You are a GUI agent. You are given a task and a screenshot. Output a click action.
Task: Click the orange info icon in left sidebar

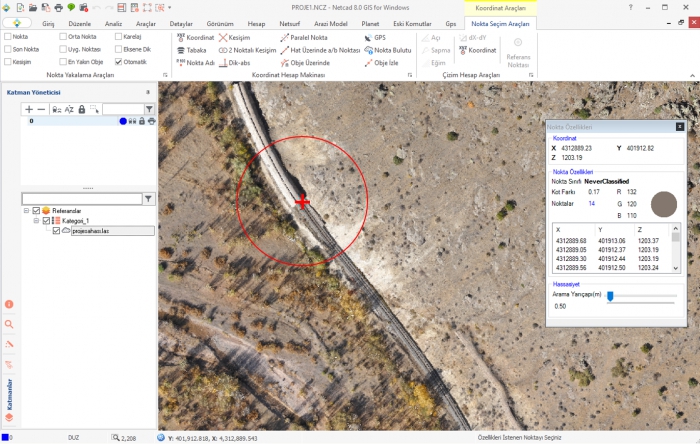pos(9,304)
